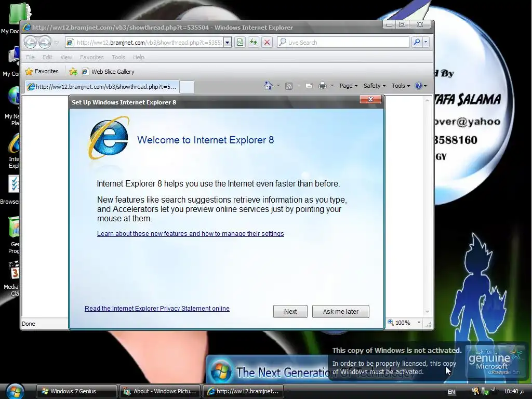
Task: Open the learn about new features link
Action: (190, 233)
